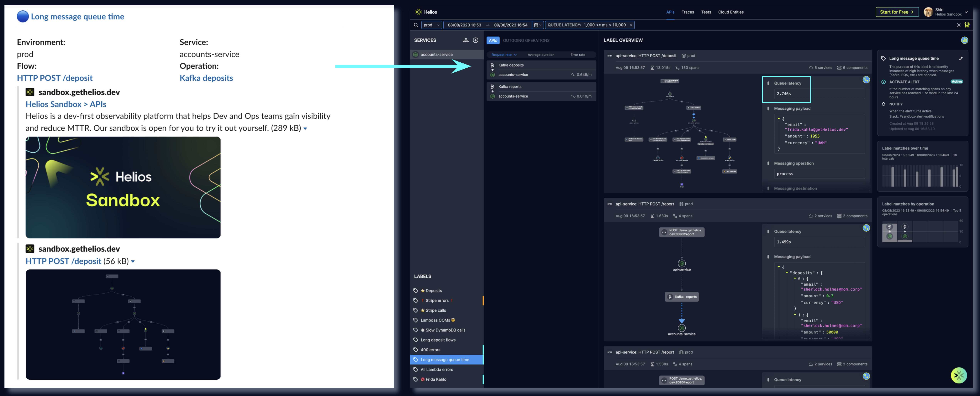Click the service map hierarchy icon
Viewport: 980px width, 396px height.
[x=466, y=40]
